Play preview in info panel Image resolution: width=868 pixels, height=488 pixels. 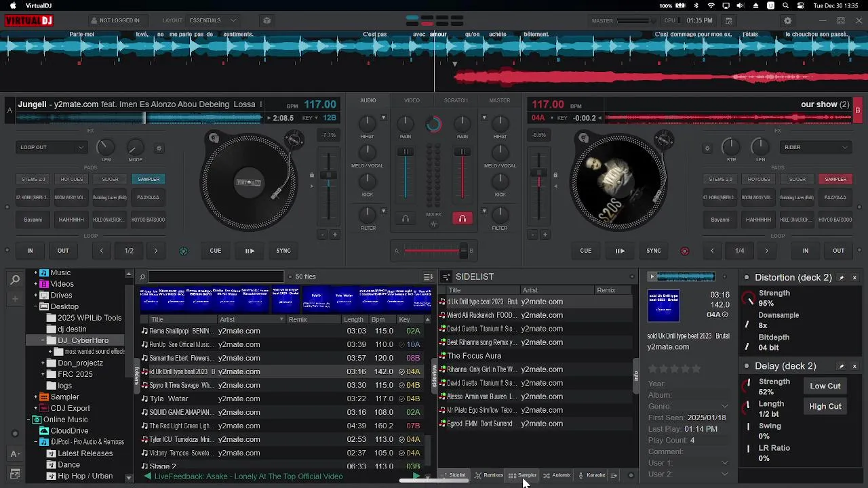click(x=652, y=277)
